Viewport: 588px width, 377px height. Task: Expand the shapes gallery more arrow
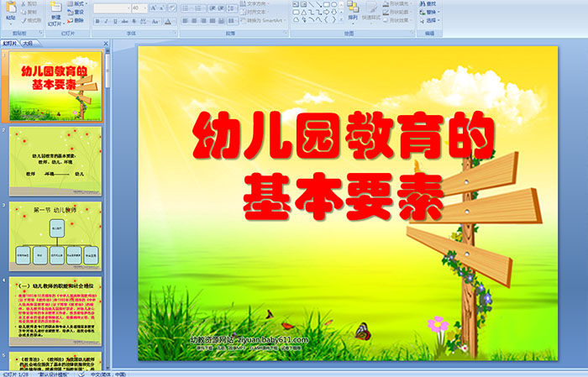click(341, 20)
